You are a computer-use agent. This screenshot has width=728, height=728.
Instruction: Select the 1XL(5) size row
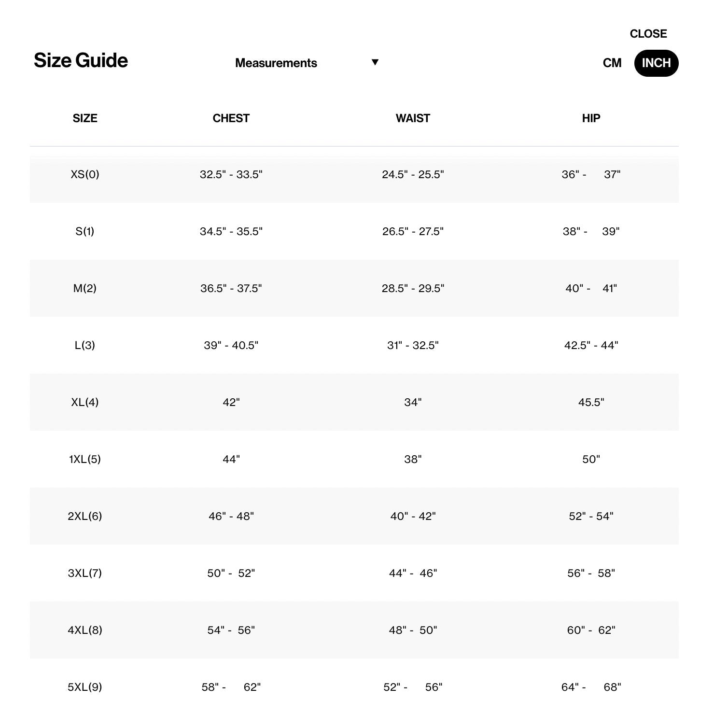[x=354, y=459]
